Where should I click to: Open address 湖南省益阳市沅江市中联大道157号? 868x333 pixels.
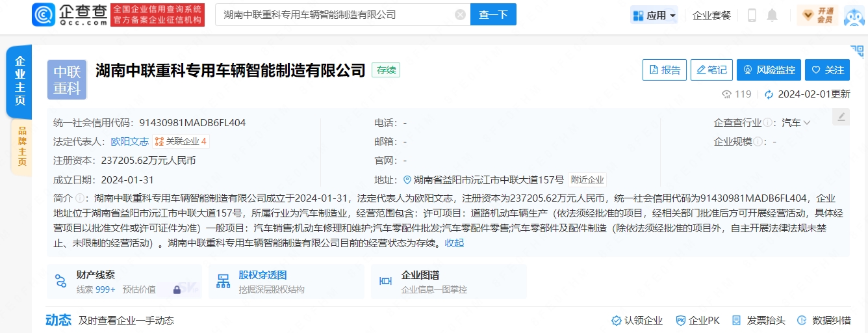pyautogui.click(x=489, y=180)
